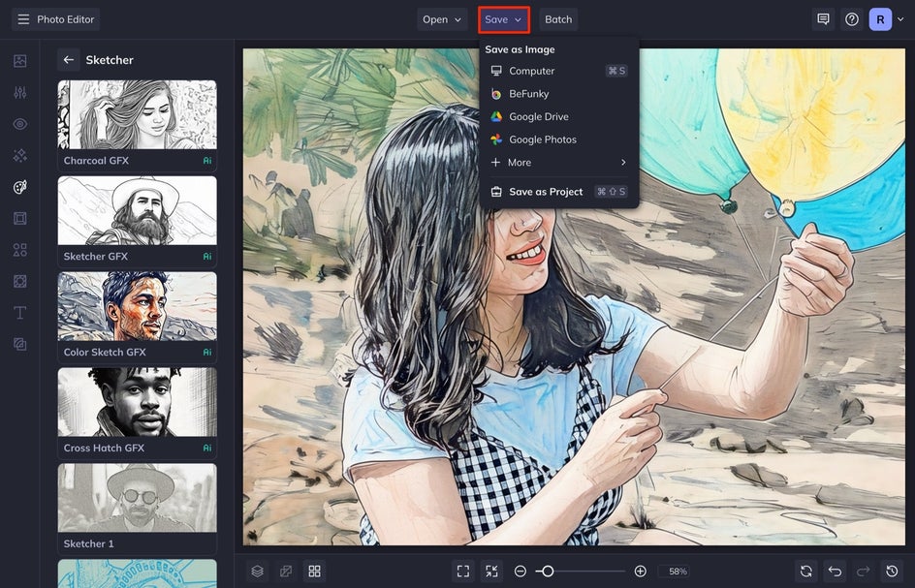Open the history clock icon
Screen dimensions: 915x588
click(892, 572)
